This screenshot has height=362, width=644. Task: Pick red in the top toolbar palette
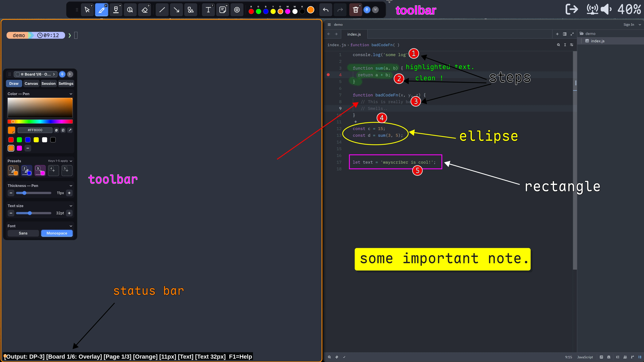tap(251, 11)
